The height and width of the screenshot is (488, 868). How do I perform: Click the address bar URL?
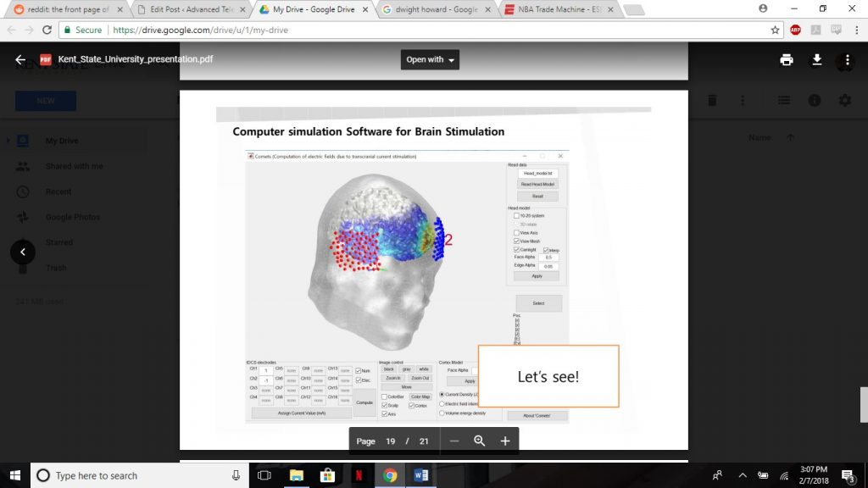(x=200, y=30)
